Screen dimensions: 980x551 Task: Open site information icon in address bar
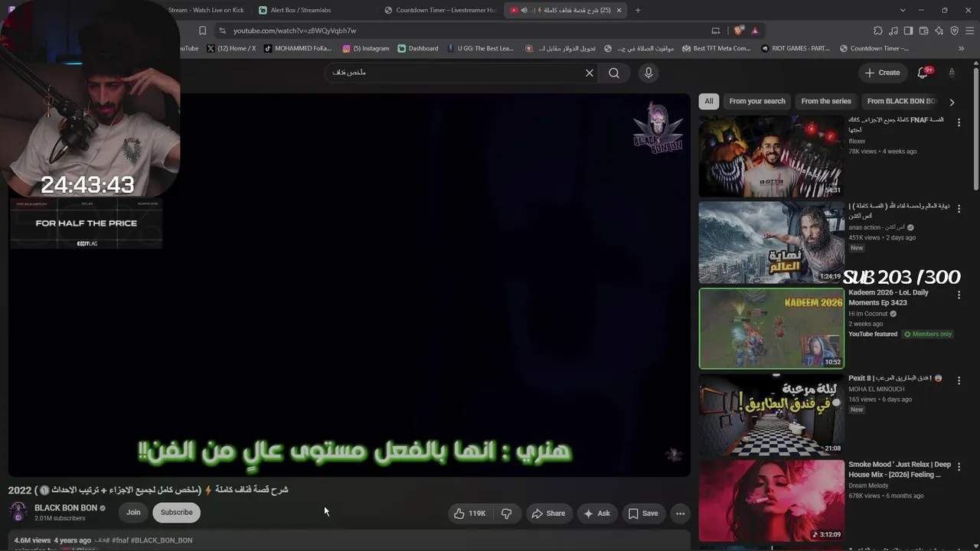[222, 31]
